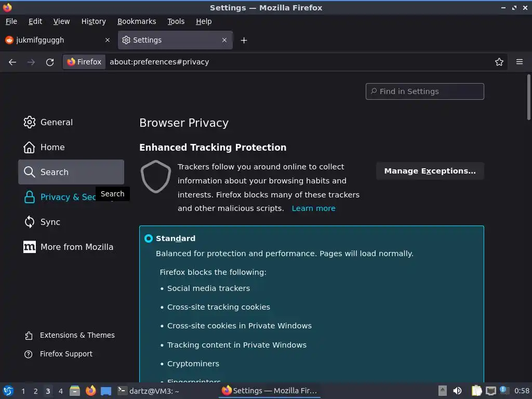This screenshot has height=399, width=532.
Task: Click the Browser Privacy heading
Action: coord(184,123)
